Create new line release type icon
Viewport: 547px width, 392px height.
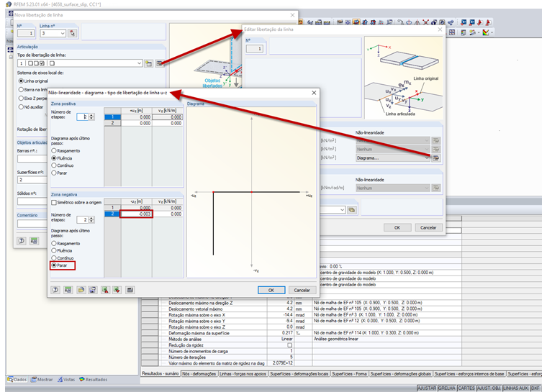(148, 63)
